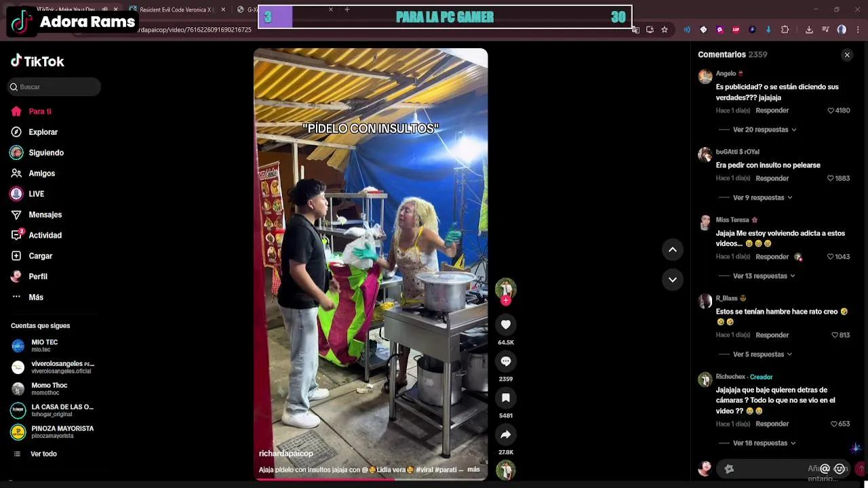Viewport: 868px width, 488px height.
Task: Reply to Miss Teresa's comment
Action: 772,257
